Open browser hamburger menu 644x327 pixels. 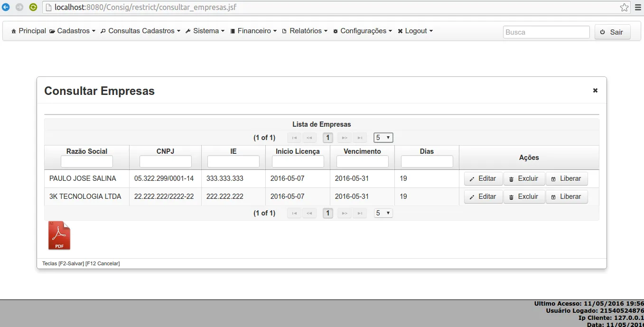638,8
